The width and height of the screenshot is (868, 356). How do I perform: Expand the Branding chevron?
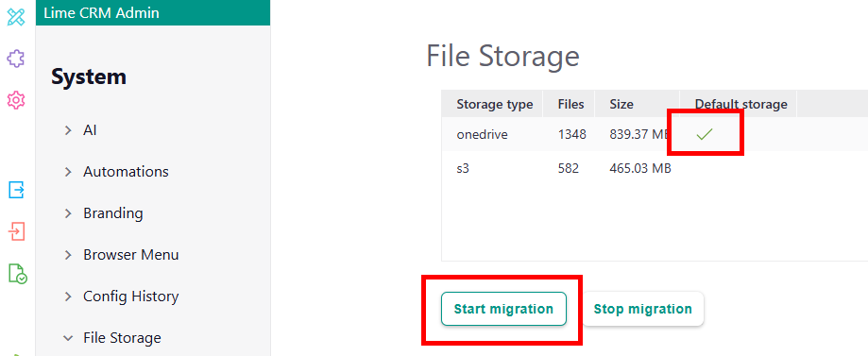tap(68, 213)
